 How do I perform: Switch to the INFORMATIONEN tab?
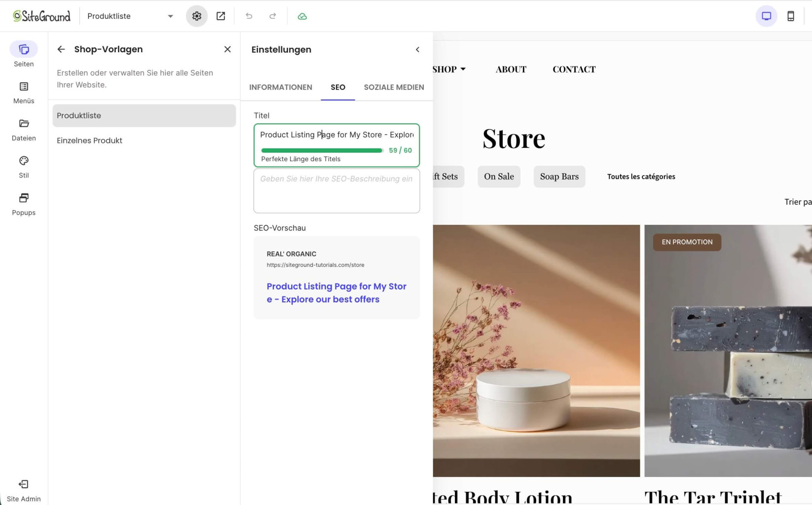pyautogui.click(x=281, y=87)
